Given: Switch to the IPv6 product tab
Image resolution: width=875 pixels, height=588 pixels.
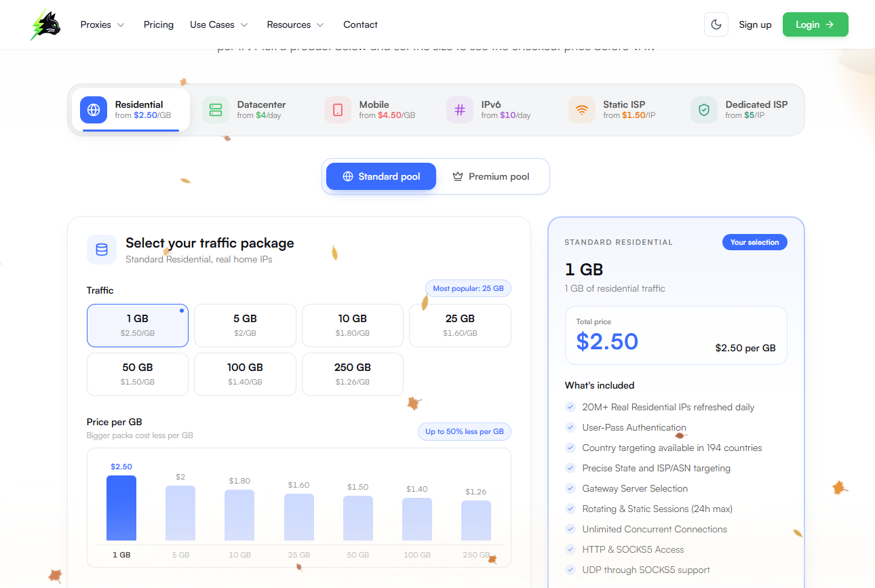Looking at the screenshot, I should [497, 110].
